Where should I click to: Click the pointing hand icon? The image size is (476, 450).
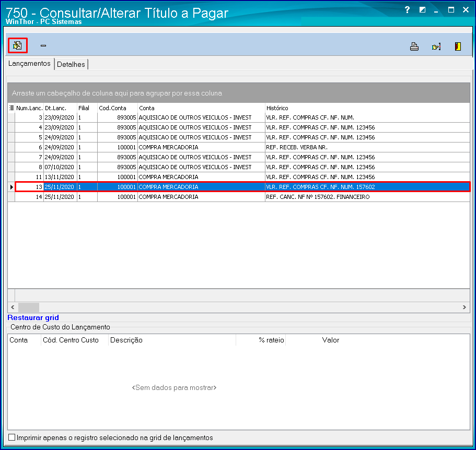(x=436, y=46)
